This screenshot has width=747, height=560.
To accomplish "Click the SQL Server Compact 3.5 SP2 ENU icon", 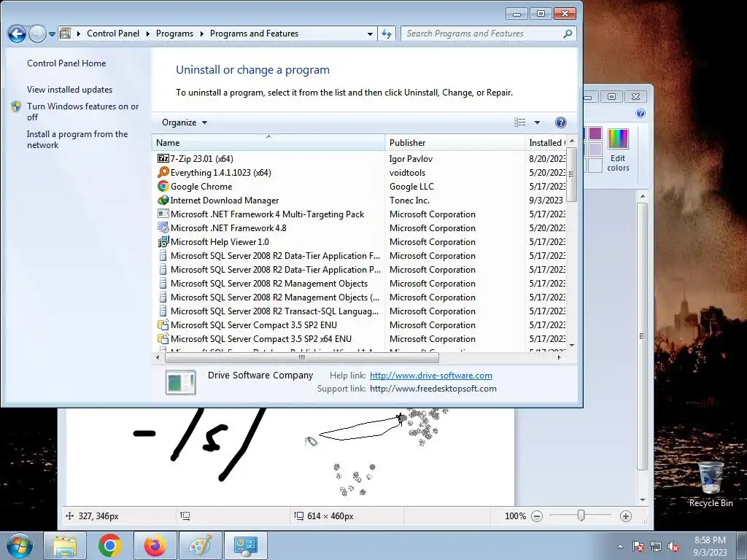I will click(163, 324).
